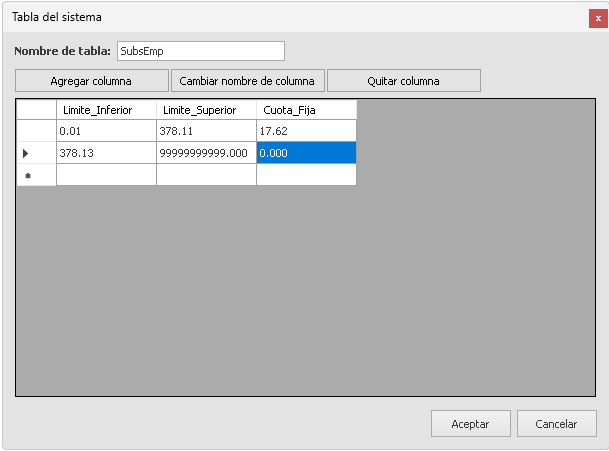
Task: Click the highlighted 0.000 cell
Action: (x=306, y=153)
